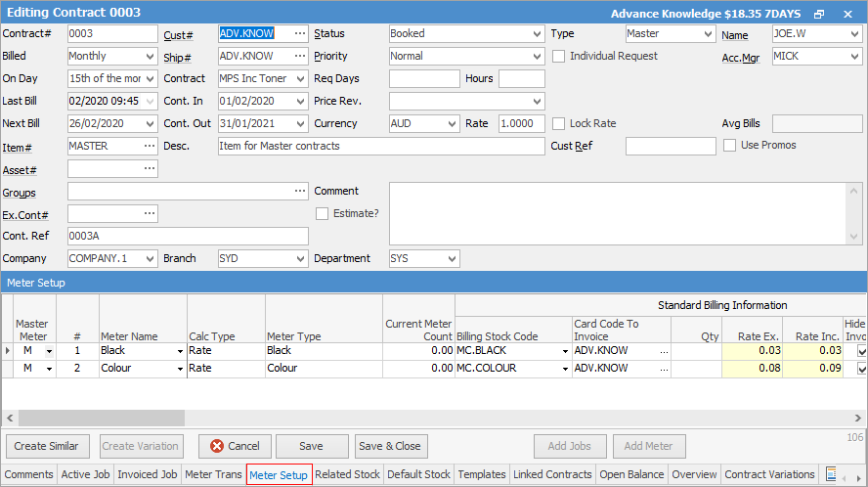Viewport: 868px width, 487px height.
Task: Click the Asset# lookup ellipsis button
Action: coord(149,168)
